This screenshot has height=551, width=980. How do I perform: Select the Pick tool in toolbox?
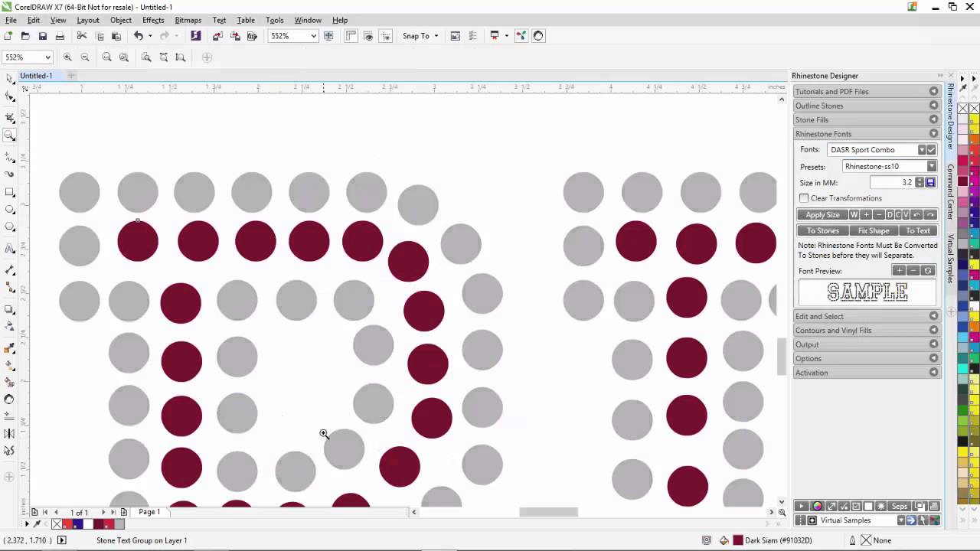point(10,78)
